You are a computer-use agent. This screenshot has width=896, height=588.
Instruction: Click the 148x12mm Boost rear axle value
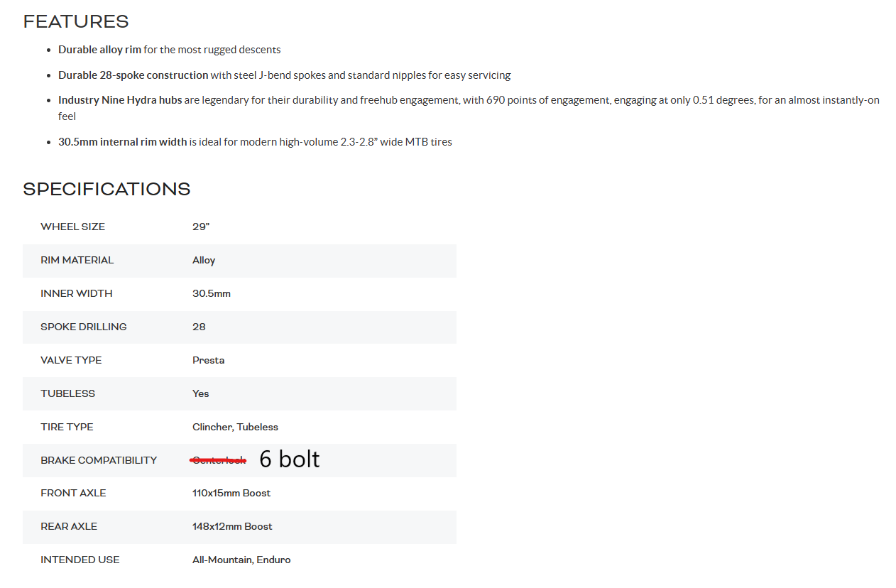232,526
